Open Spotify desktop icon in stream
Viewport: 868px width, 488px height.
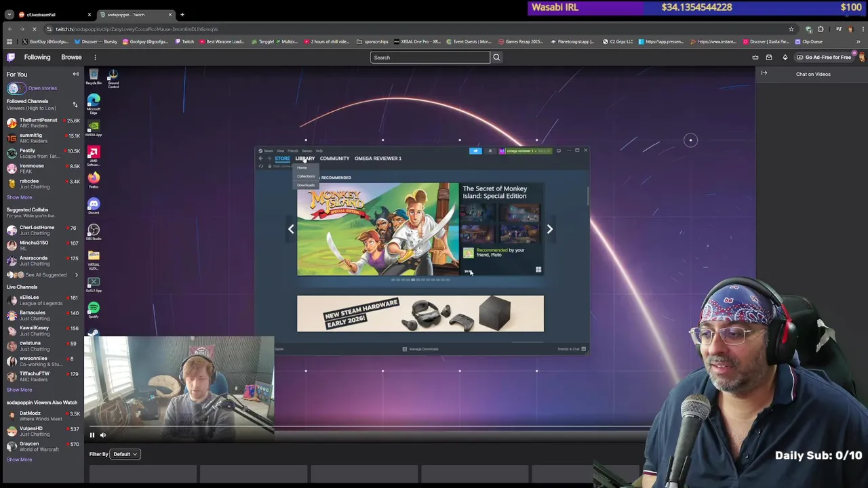[94, 310]
